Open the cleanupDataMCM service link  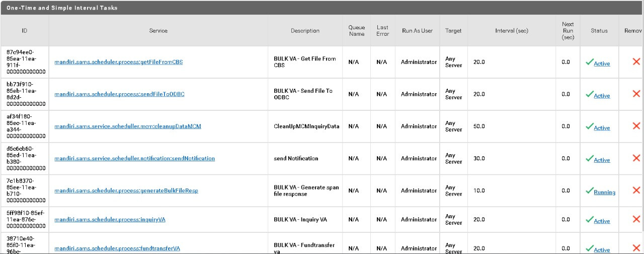(x=128, y=126)
